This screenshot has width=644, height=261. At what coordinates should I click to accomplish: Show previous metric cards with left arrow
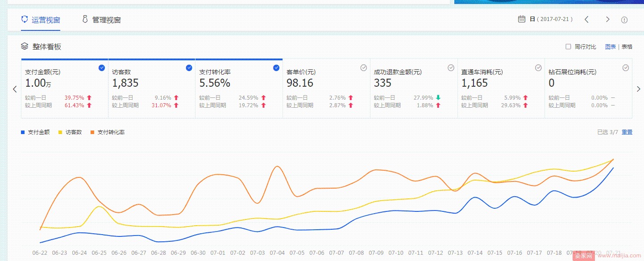[15, 89]
